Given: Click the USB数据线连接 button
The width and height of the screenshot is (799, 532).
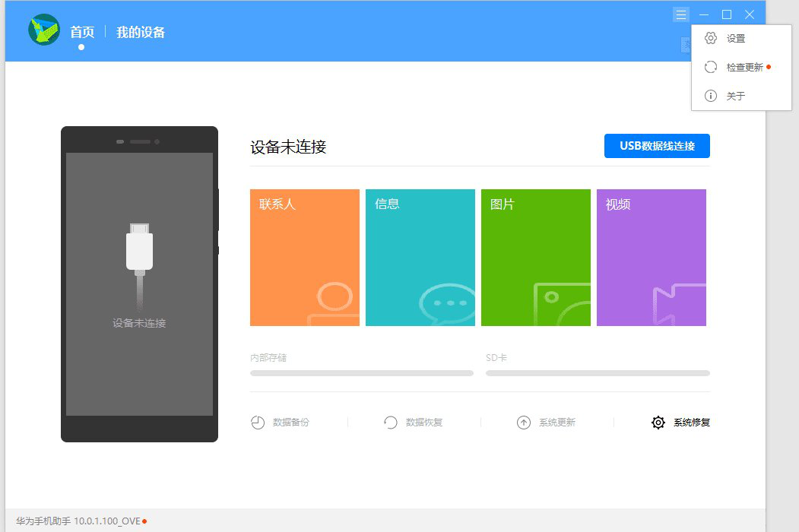Looking at the screenshot, I should 657,146.
